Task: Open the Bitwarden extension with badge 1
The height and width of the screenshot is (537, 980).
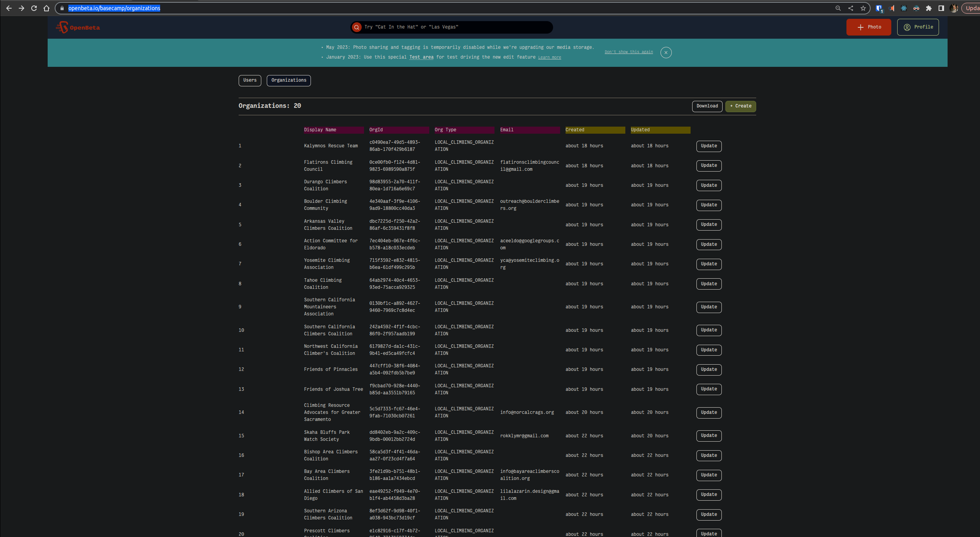Action: click(879, 8)
